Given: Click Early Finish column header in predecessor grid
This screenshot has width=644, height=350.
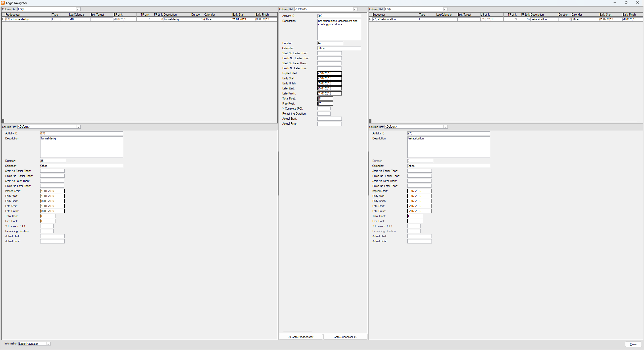Looking at the screenshot, I should point(266,15).
